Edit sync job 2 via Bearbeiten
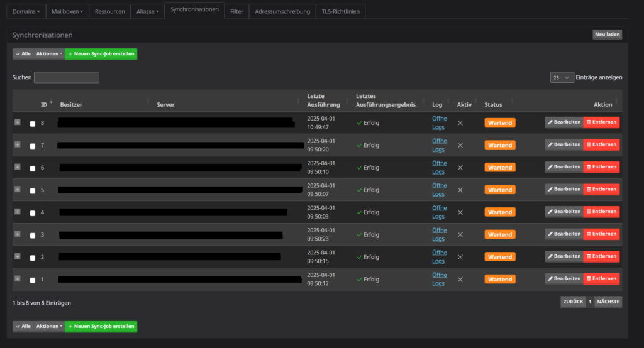 point(564,256)
